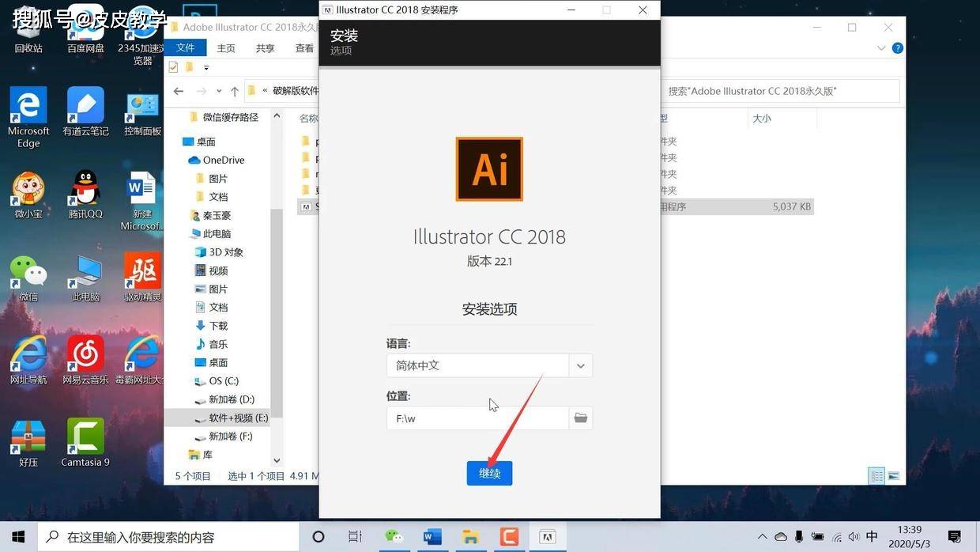Click the taskbar search box
Screen dimensions: 980x552
click(168, 537)
